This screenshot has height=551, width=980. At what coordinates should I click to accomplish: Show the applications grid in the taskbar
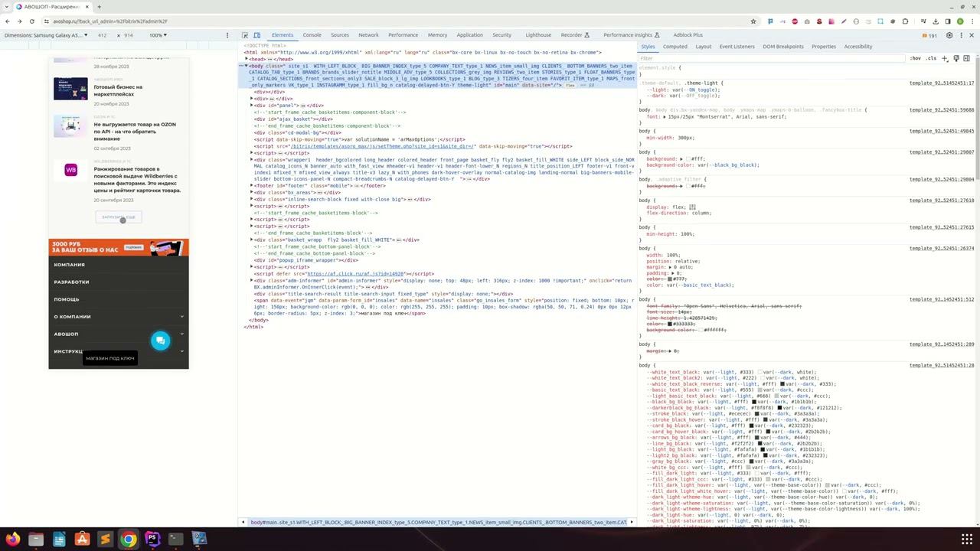click(967, 539)
